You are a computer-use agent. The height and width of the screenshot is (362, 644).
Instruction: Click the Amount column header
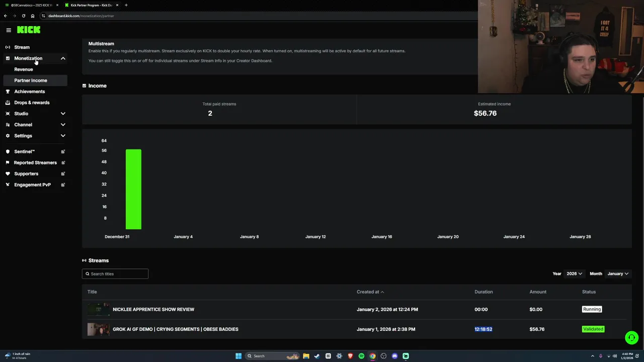538,292
